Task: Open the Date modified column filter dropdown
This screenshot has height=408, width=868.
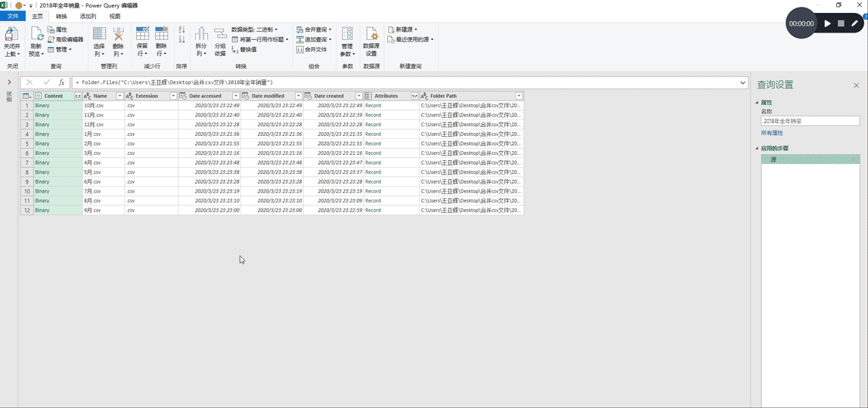Action: (x=299, y=96)
